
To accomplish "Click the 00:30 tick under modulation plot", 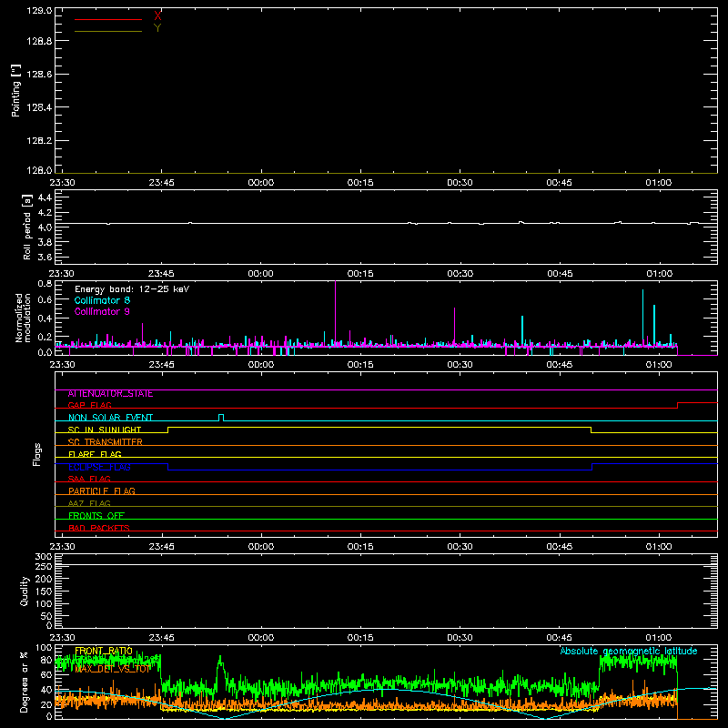I will pyautogui.click(x=460, y=365).
